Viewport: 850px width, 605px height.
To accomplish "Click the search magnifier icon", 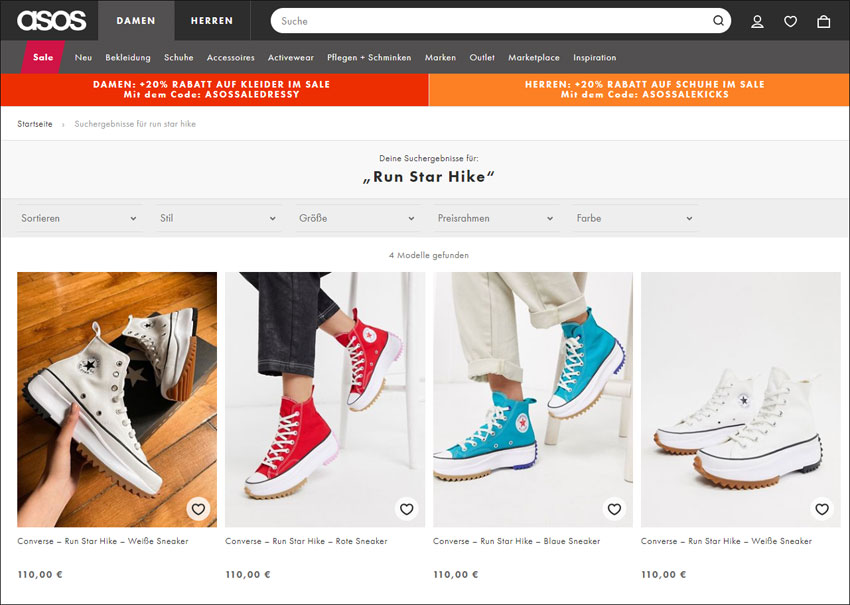I will 718,21.
